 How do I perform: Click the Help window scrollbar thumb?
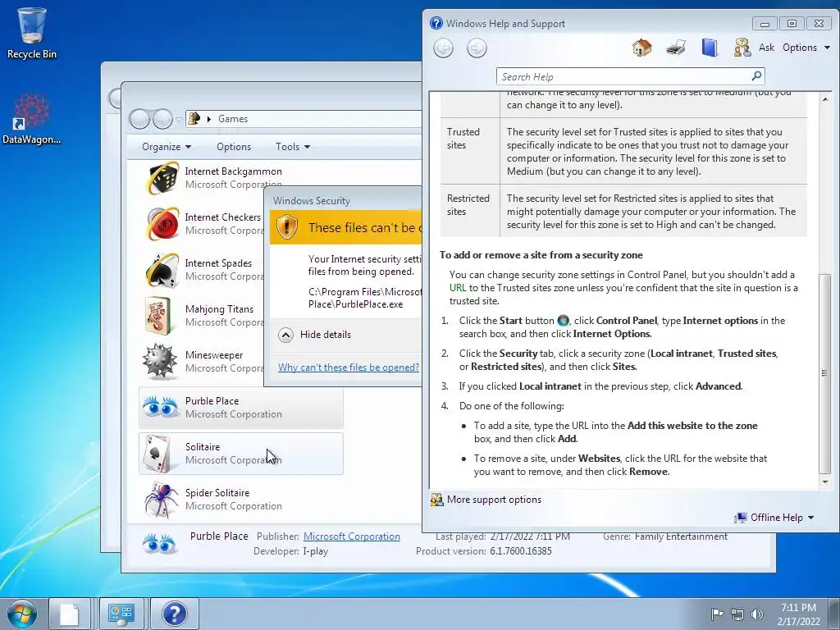coord(825,373)
